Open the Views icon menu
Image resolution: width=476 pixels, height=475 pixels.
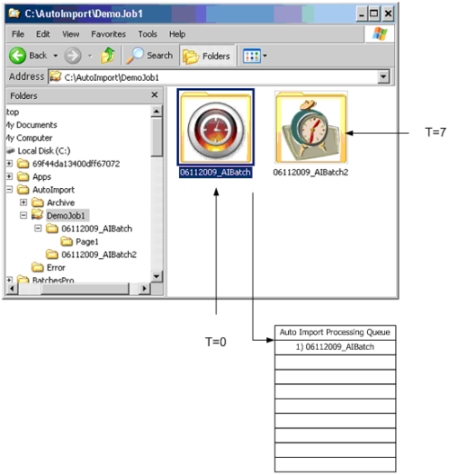coord(252,55)
